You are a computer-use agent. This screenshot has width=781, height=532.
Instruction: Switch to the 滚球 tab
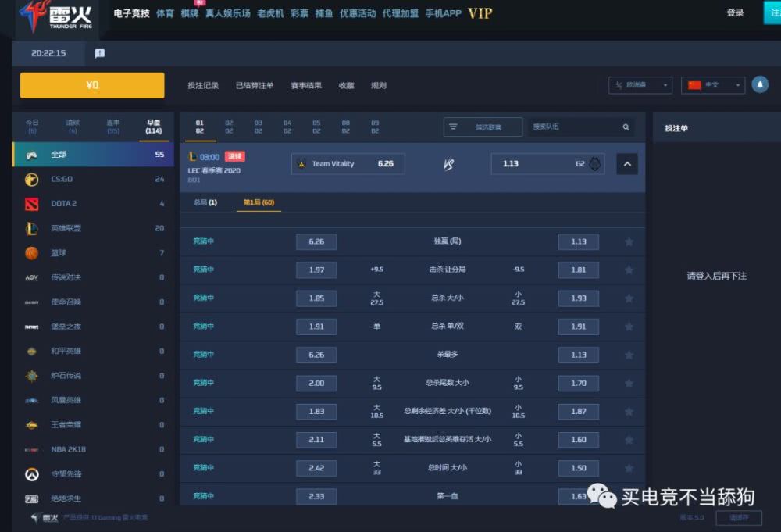pos(73,127)
